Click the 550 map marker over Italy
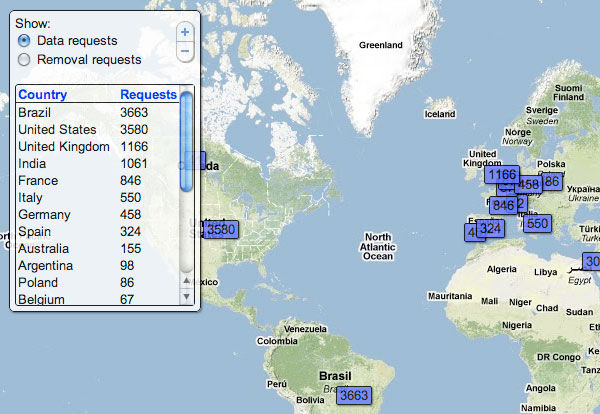600x414 pixels. point(538,223)
